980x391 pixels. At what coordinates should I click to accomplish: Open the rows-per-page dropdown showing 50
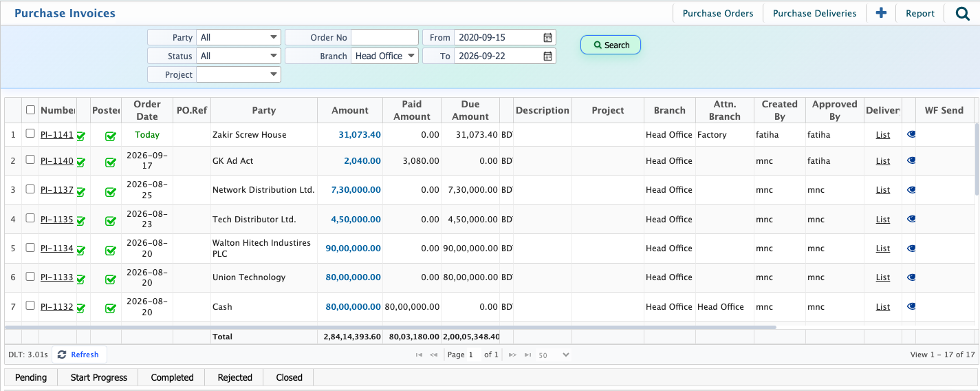(x=554, y=355)
